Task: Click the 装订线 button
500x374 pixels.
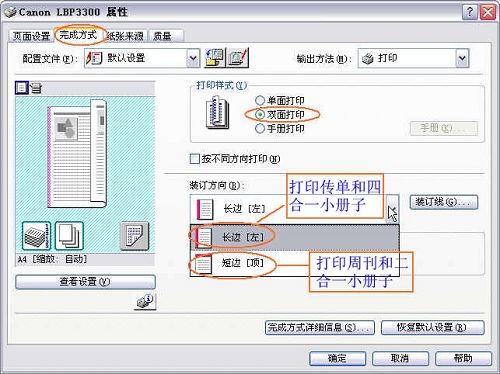Action: click(x=444, y=202)
